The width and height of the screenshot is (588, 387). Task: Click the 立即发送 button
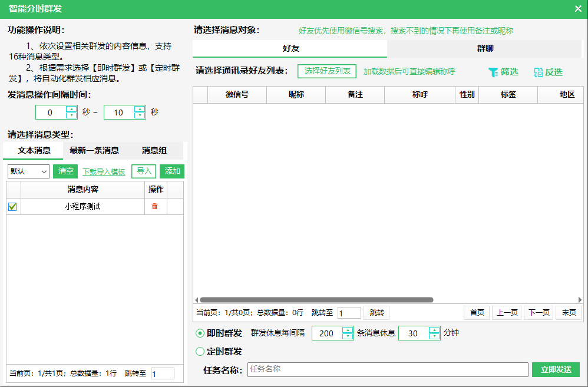[x=556, y=369]
